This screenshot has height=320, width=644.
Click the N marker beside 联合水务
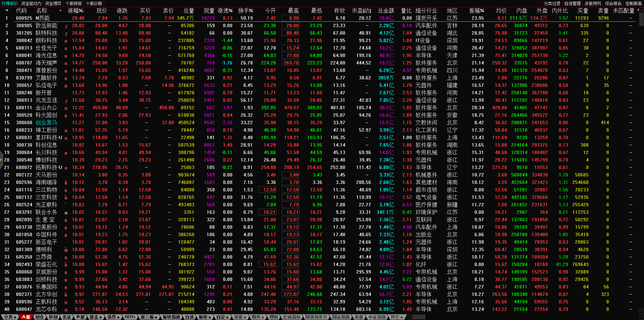66,213
